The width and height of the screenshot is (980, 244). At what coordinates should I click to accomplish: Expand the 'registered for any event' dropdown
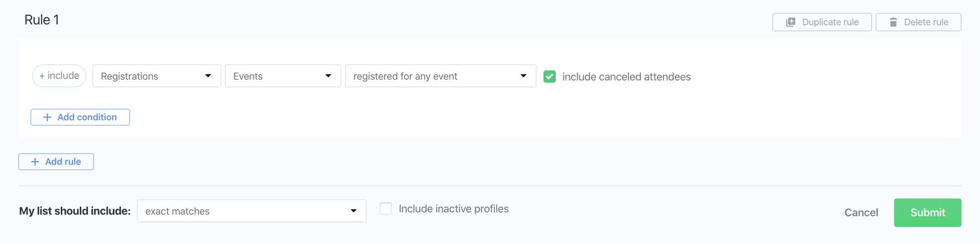click(440, 76)
